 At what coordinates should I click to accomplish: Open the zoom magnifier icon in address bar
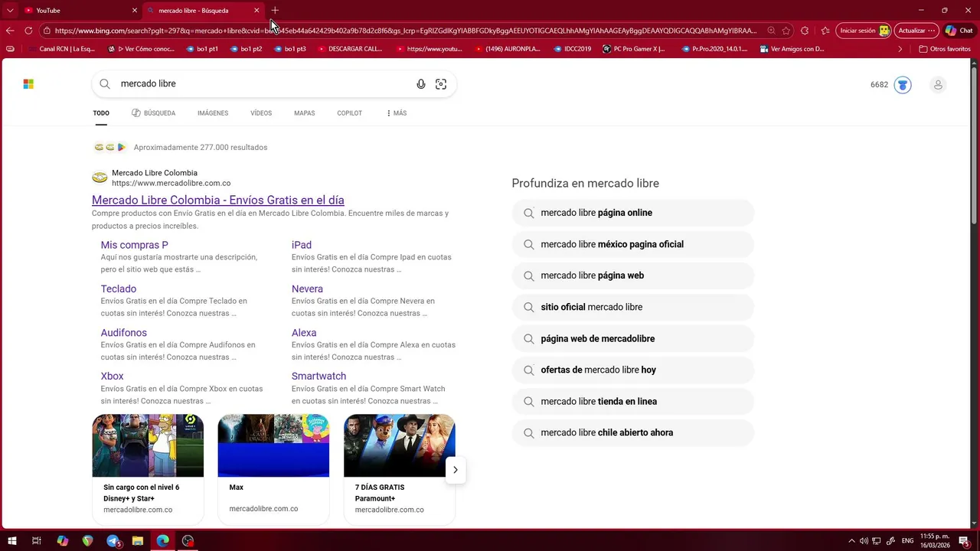[x=771, y=31]
